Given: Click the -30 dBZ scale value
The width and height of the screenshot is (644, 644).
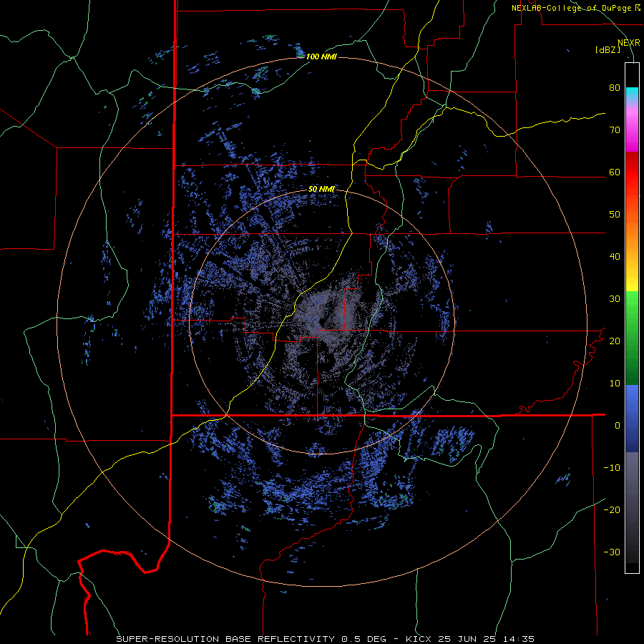Looking at the screenshot, I should click(612, 552).
